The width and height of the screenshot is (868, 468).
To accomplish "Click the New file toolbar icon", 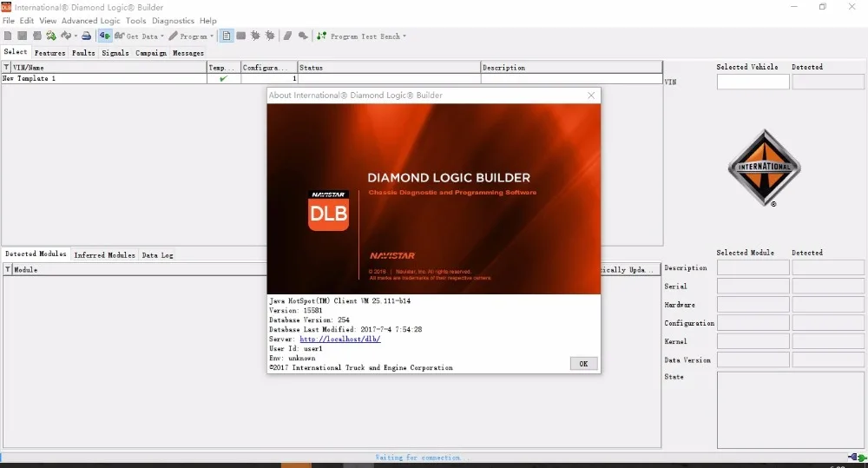I will pos(8,36).
